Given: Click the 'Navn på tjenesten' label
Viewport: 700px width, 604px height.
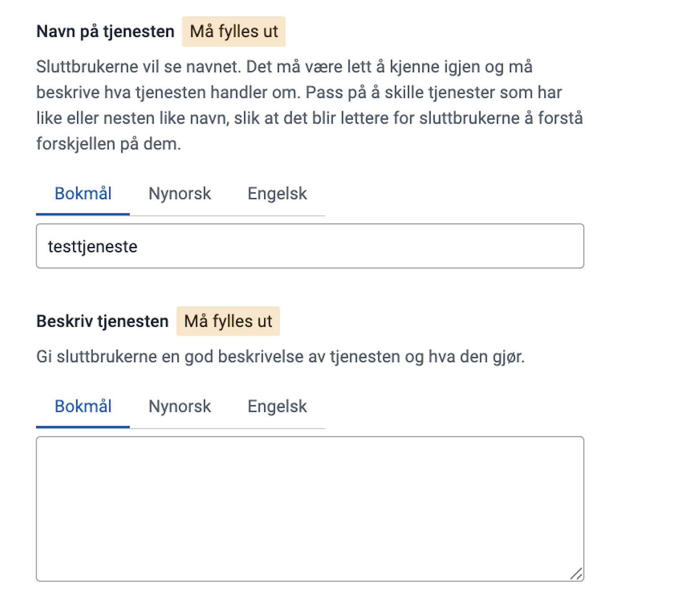Looking at the screenshot, I should pos(106,31).
